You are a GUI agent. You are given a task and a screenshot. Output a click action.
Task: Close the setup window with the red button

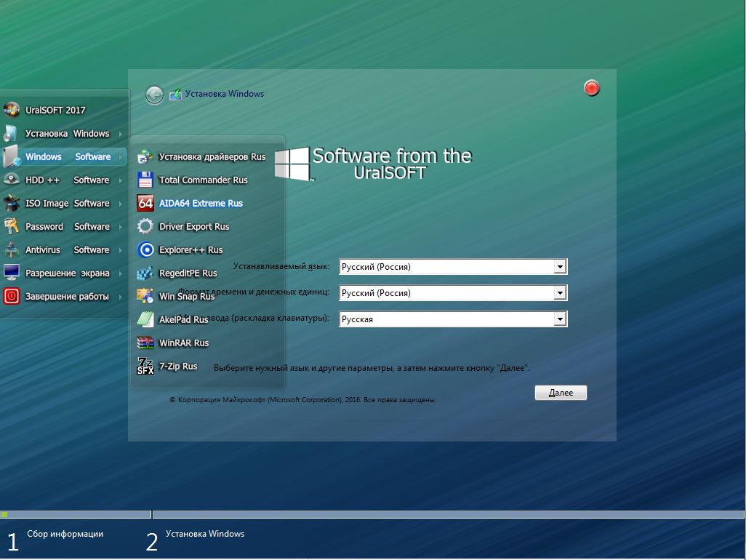pyautogui.click(x=591, y=88)
